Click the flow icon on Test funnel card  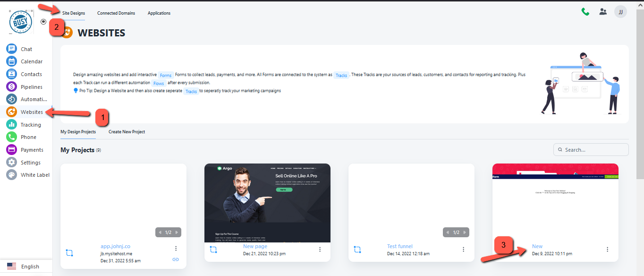(x=357, y=250)
